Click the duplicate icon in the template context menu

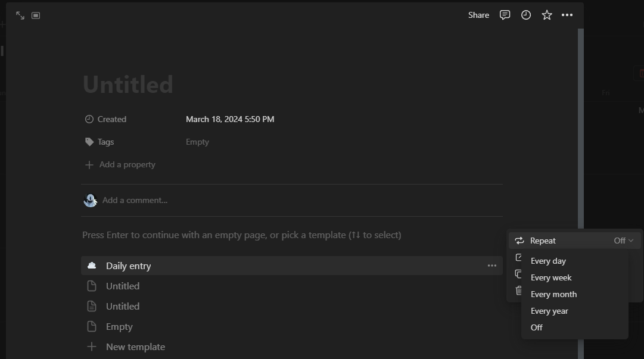518,274
